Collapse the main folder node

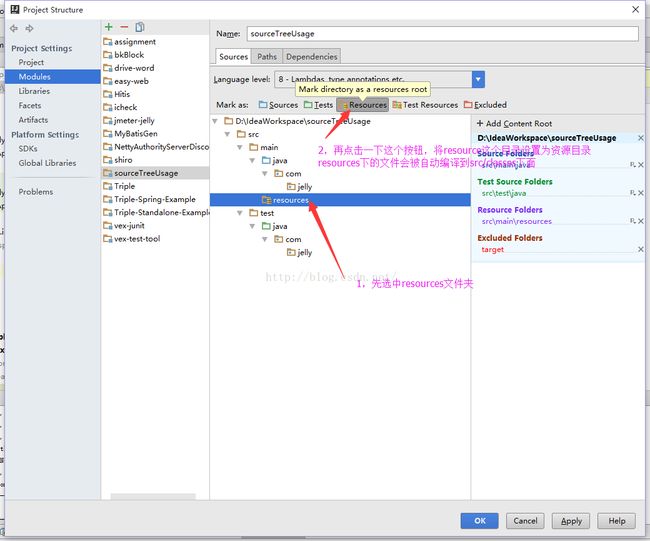240,148
